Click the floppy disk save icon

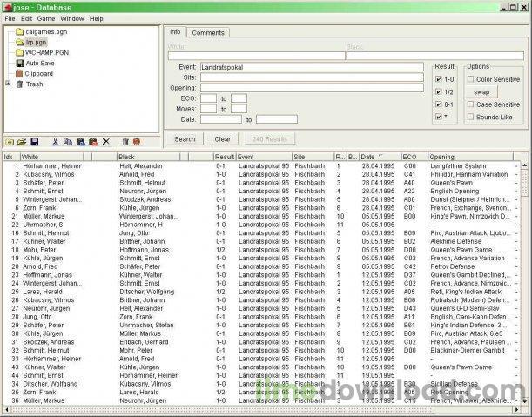34,142
